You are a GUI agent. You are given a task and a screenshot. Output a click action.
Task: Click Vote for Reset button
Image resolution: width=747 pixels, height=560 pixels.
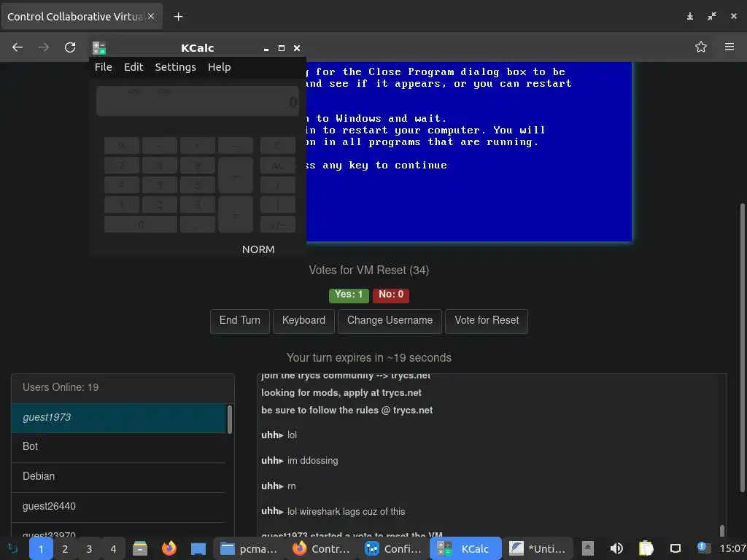tap(487, 321)
